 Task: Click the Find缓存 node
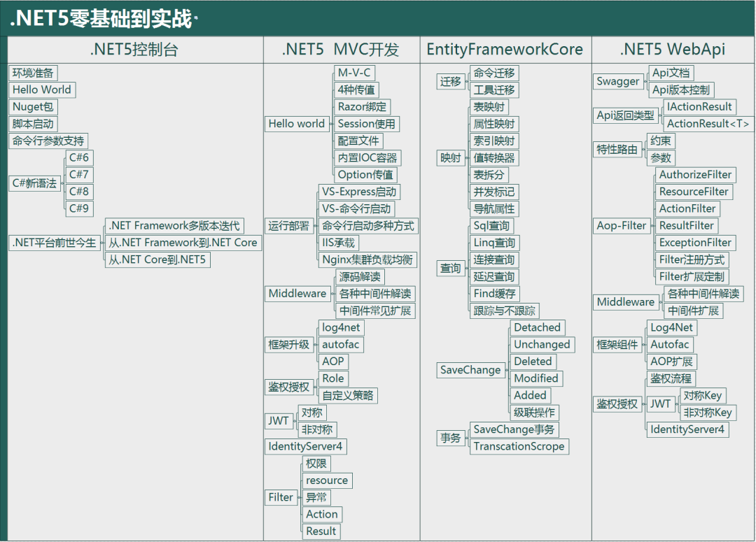click(x=495, y=294)
